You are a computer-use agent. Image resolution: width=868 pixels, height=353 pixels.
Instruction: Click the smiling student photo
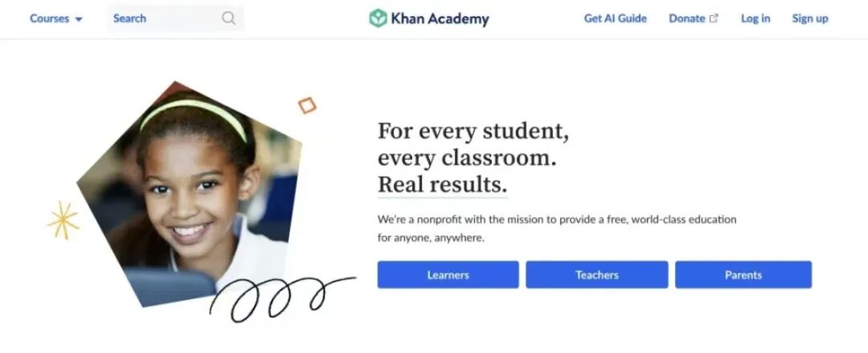click(x=188, y=194)
